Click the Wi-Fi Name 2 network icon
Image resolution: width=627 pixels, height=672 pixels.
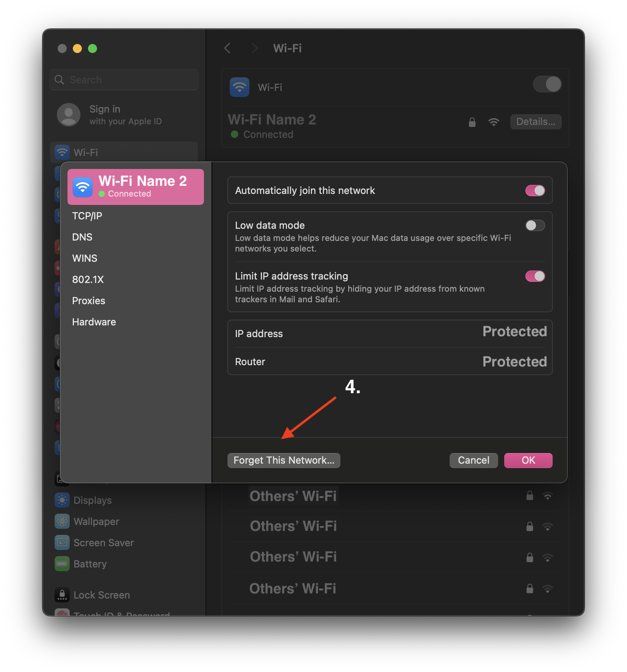point(83,186)
